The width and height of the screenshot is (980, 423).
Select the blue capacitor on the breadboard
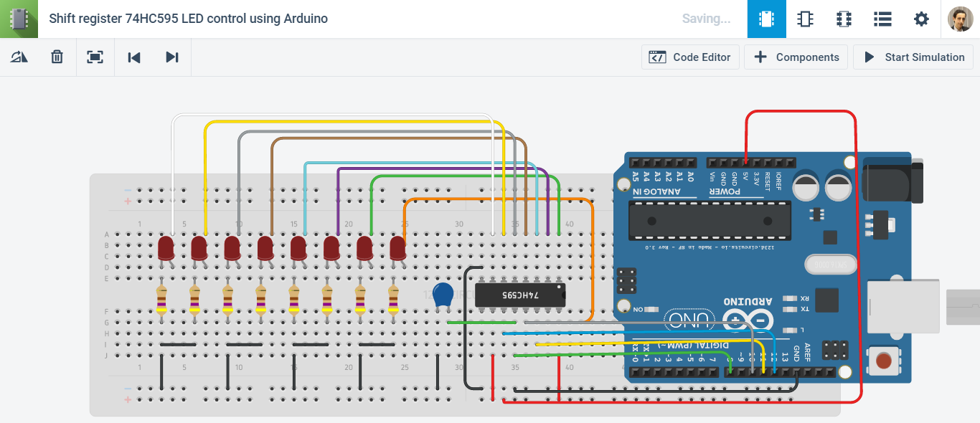click(443, 293)
